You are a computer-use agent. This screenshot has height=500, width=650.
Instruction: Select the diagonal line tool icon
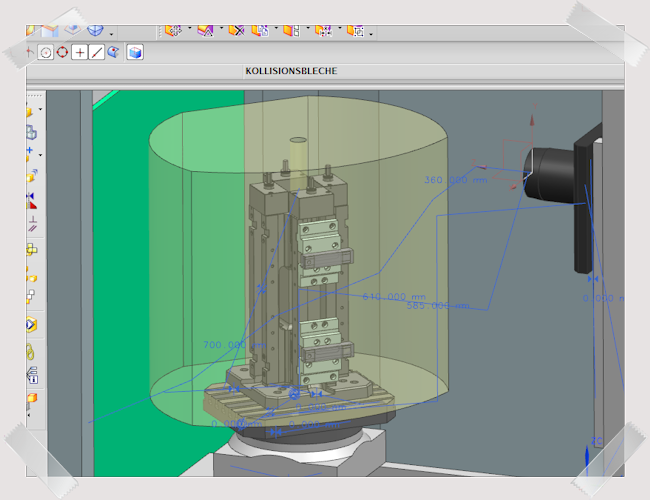(97, 52)
